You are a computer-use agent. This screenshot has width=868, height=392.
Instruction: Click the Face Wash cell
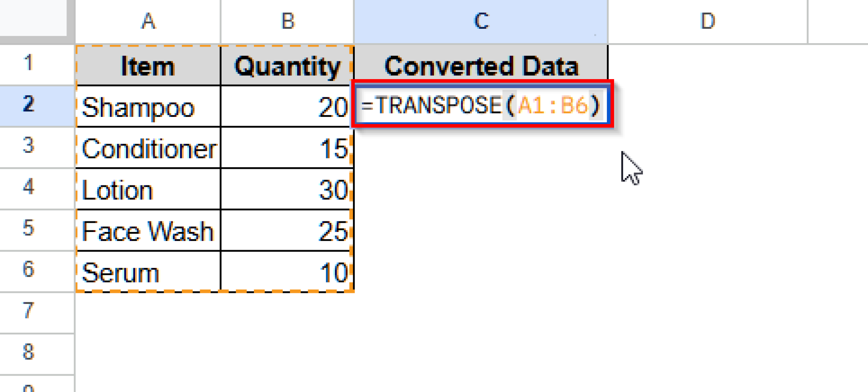148,231
